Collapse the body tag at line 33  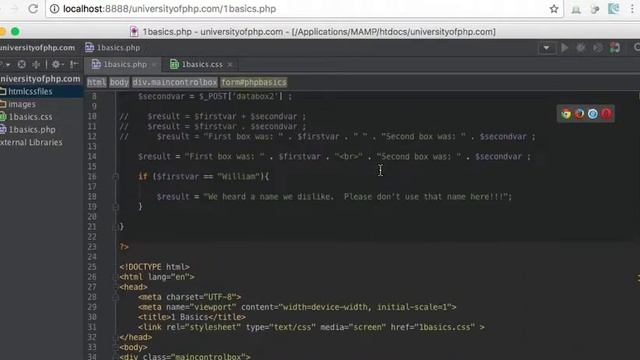(x=116, y=347)
